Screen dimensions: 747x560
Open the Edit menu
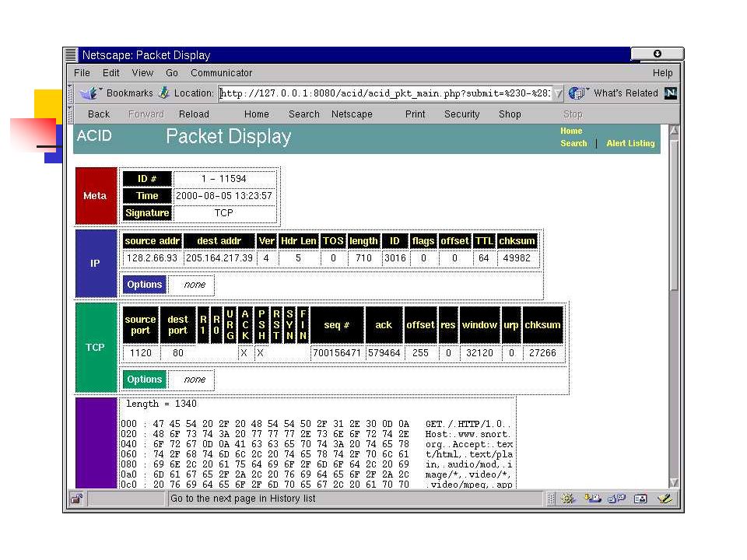[x=111, y=73]
